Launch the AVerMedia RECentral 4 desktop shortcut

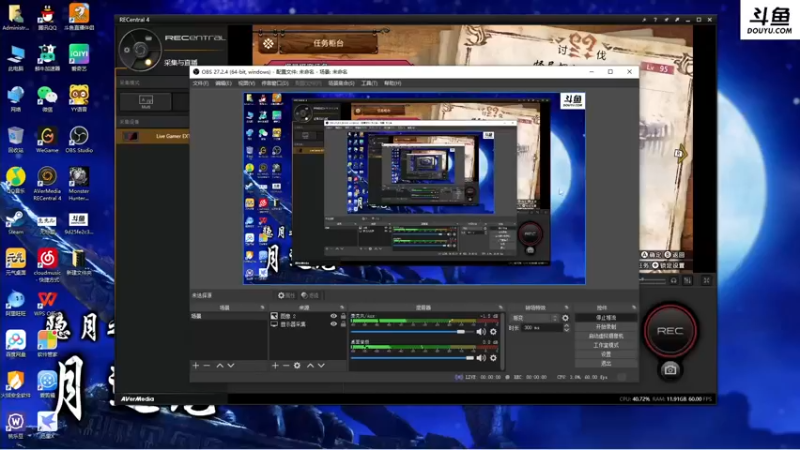(47, 183)
